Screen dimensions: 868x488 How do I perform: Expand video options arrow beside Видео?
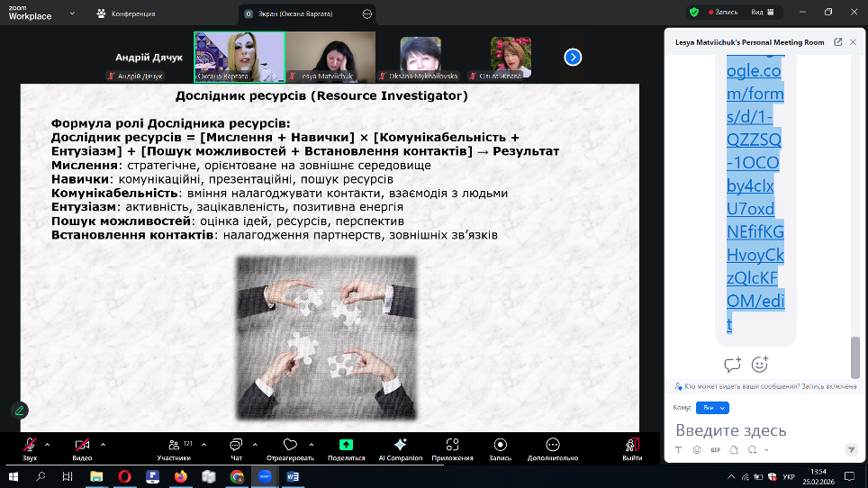103,444
